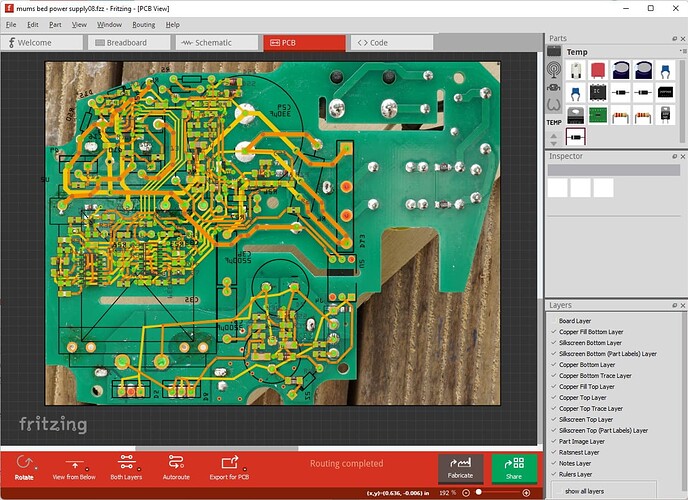The height and width of the screenshot is (500, 688).
Task: Open the Window menu
Action: point(109,25)
